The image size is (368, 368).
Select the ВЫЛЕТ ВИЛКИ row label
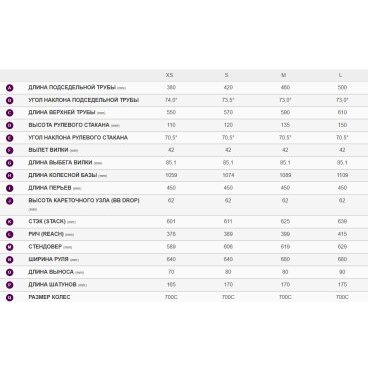pos(48,150)
